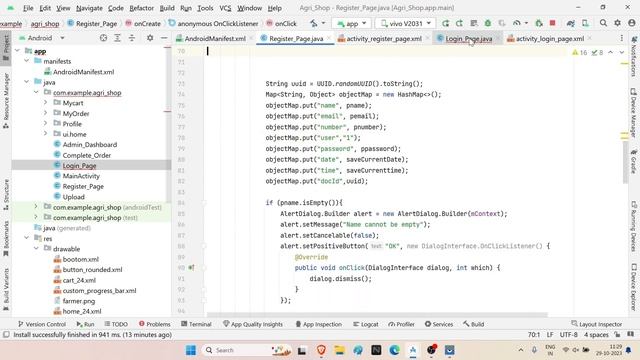Expand the Profile package
Viewport: 640px width, 360px height.
click(45, 124)
